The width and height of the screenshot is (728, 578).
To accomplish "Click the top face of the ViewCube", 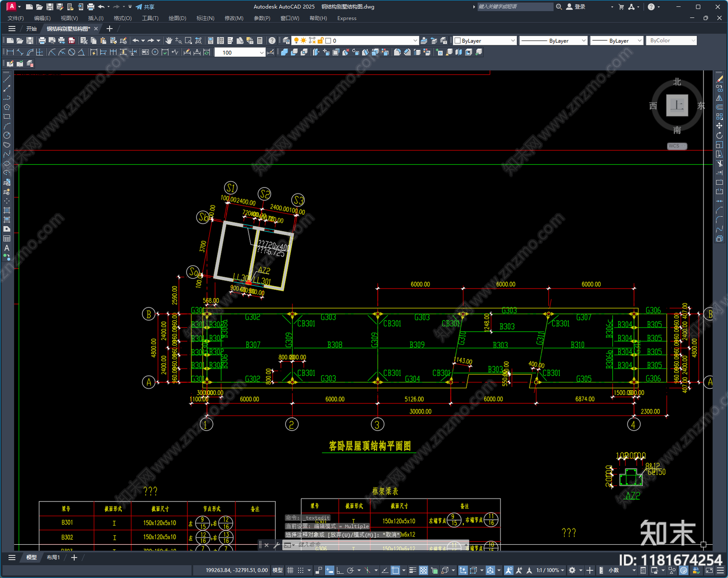I will coord(677,106).
